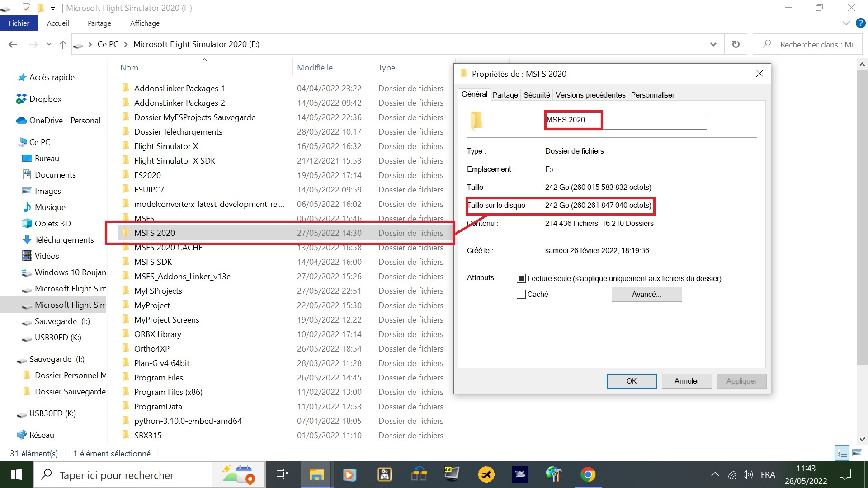
Task: Open recent locations dropdown arrow
Action: tap(49, 44)
